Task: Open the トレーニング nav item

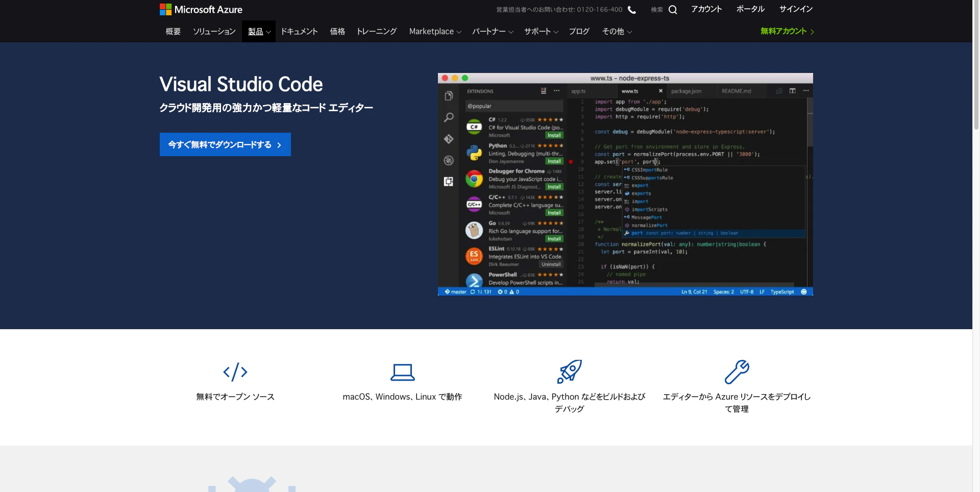Action: coord(377,32)
